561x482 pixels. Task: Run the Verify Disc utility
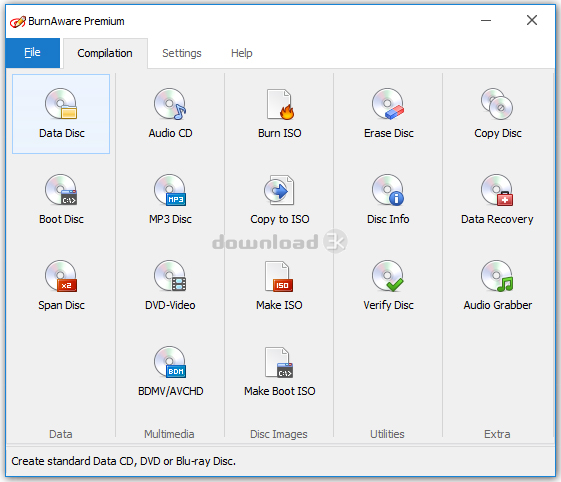coord(388,286)
